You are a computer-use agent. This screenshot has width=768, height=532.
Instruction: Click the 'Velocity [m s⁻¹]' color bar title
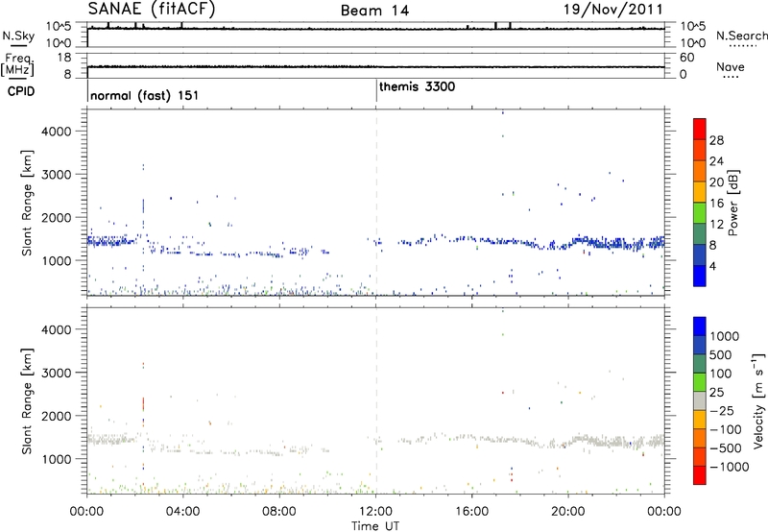click(758, 401)
